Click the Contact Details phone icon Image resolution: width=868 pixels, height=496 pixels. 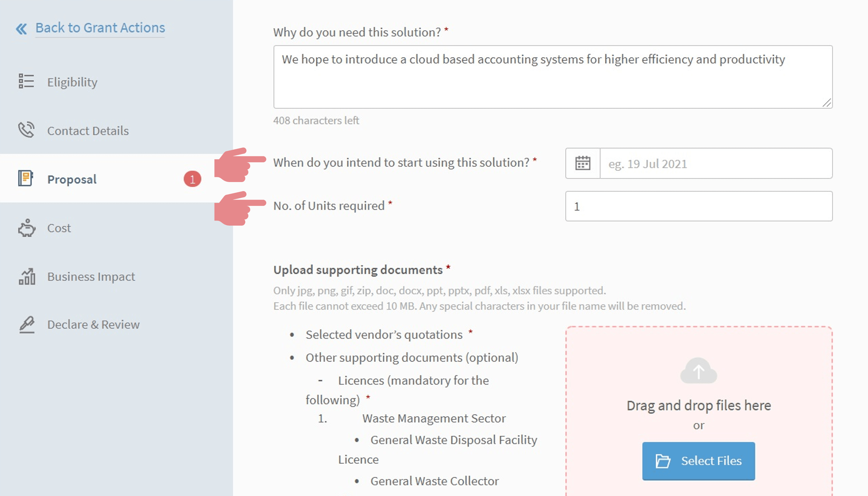[26, 130]
